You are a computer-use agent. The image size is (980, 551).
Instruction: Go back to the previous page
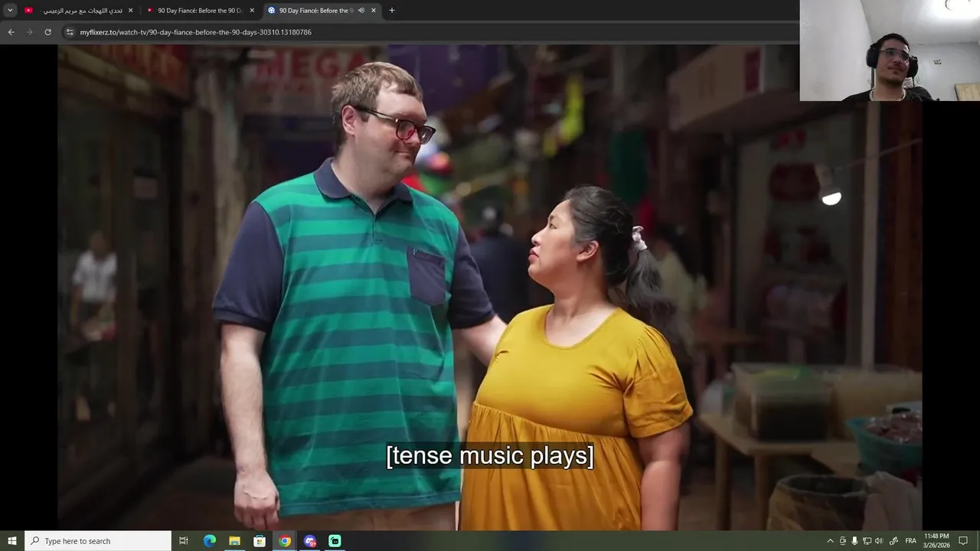11,32
